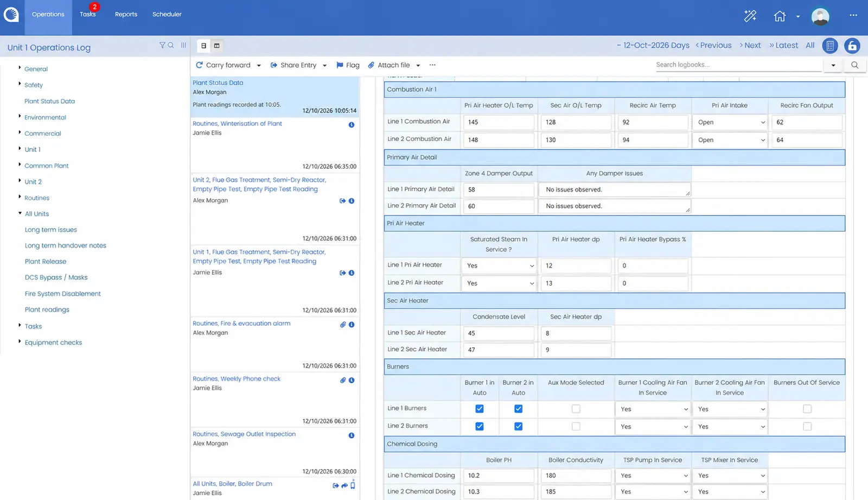Click the filter icon beside Unit 1 Operations Log

click(162, 46)
